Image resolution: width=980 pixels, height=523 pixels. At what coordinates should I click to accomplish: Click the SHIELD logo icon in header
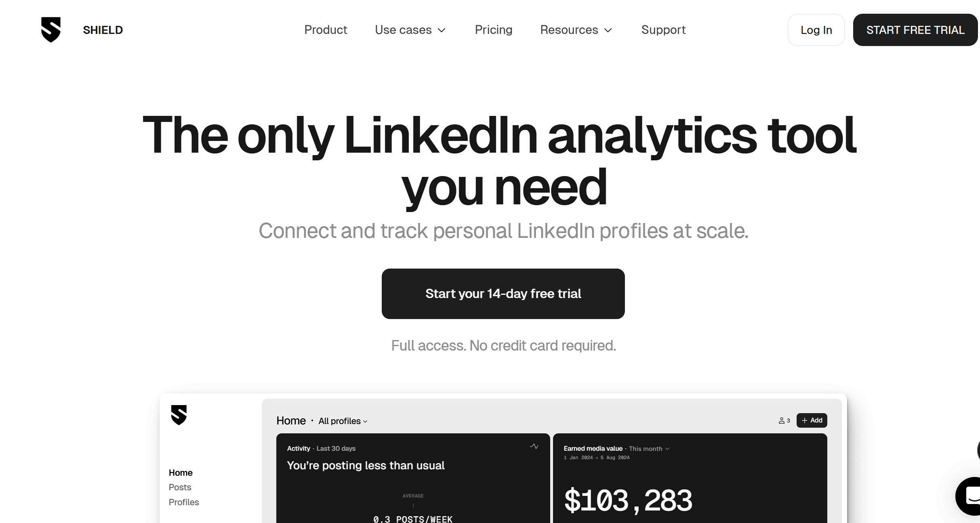(51, 29)
